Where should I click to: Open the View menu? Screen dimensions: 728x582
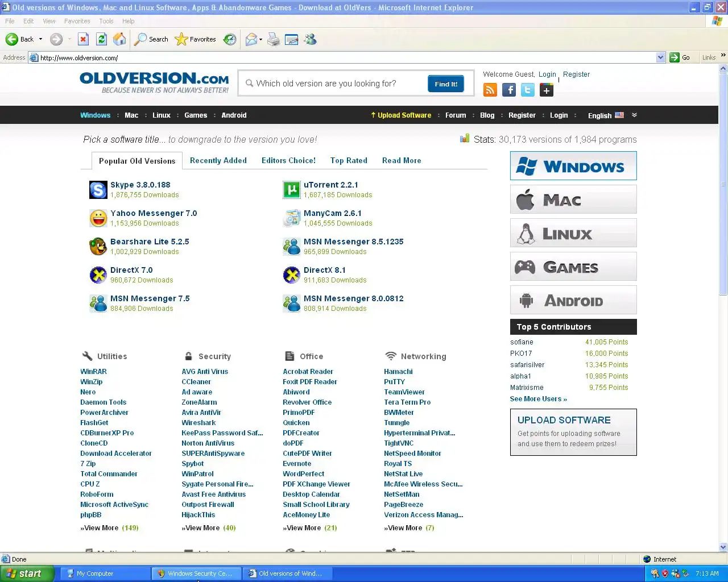click(x=49, y=21)
